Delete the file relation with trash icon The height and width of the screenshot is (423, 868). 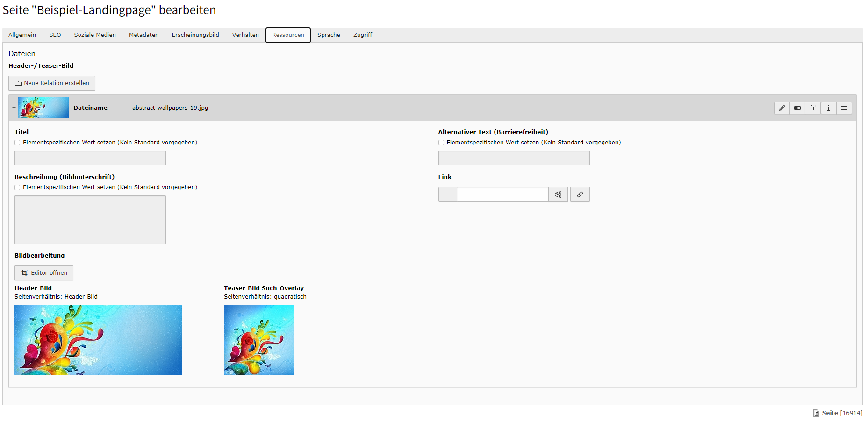pos(813,108)
